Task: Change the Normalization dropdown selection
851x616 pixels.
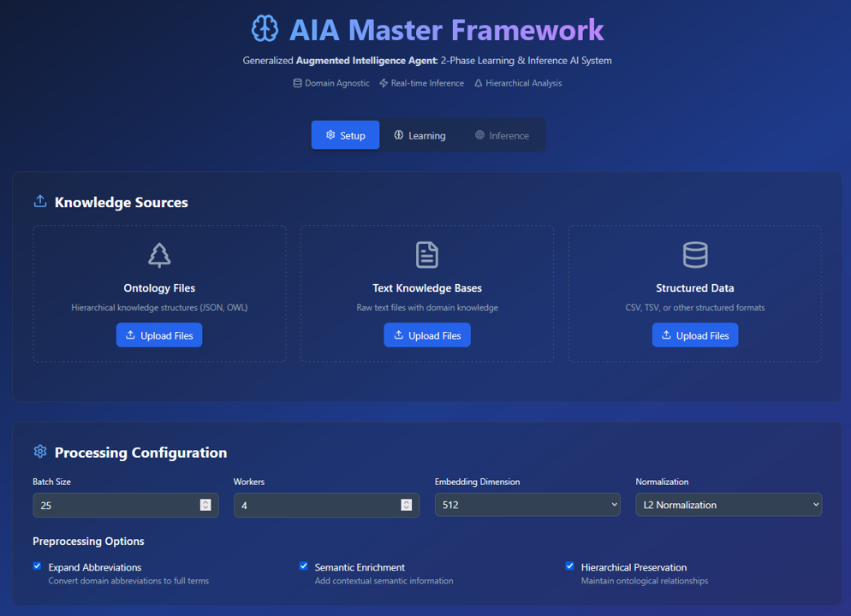Action: (729, 505)
